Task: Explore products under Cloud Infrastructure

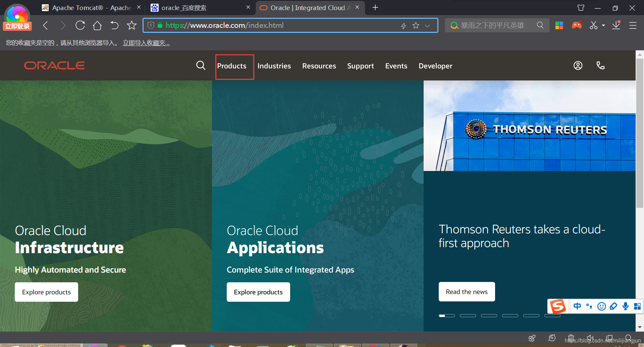Action: tap(46, 292)
